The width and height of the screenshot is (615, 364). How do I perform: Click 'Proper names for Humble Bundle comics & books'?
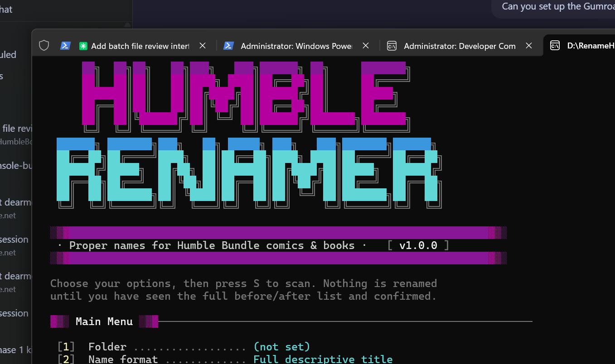(212, 245)
